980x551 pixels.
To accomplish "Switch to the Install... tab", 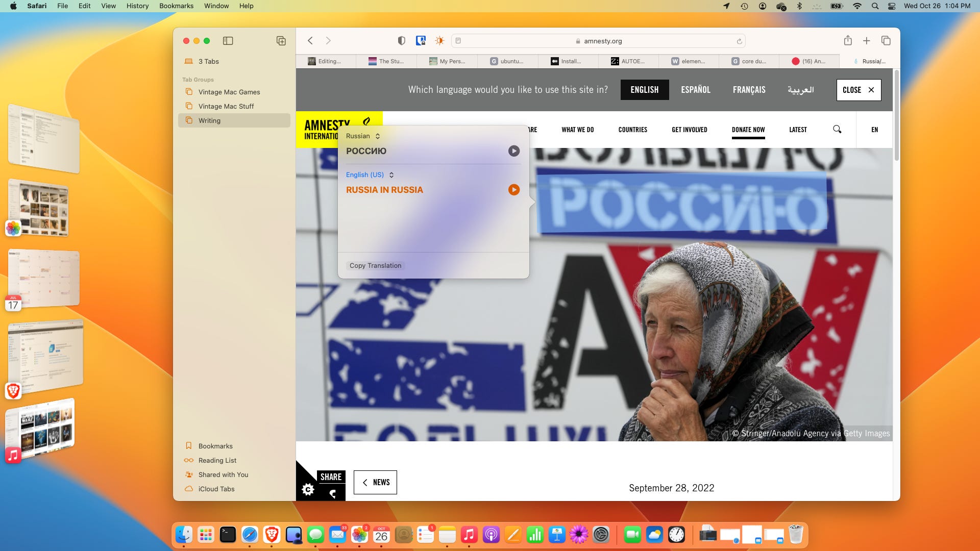I will point(568,61).
